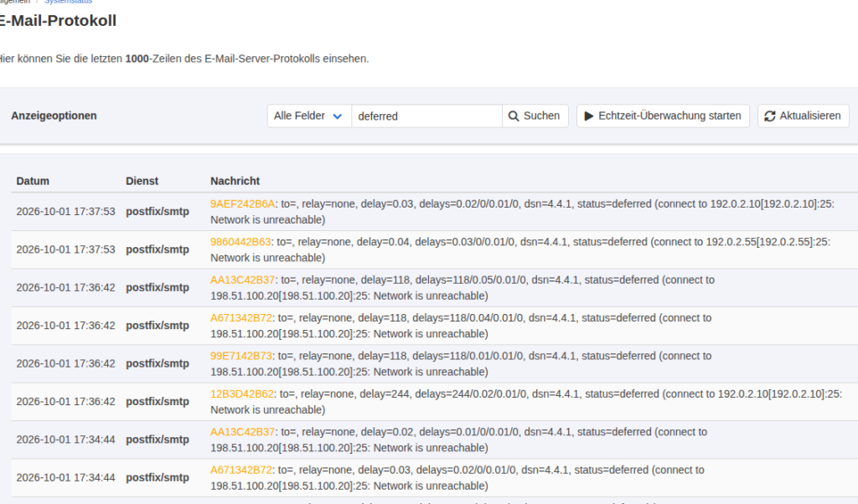
Task: Click postfix/smtp in 9AEF242B6A row
Action: pos(158,212)
